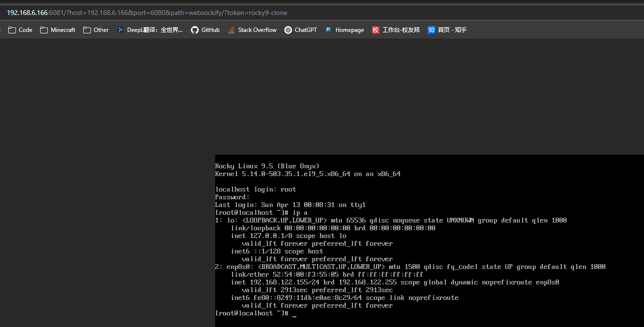Open the Stack Overflow bookmark
Screen dimensions: 644x327
click(252, 30)
